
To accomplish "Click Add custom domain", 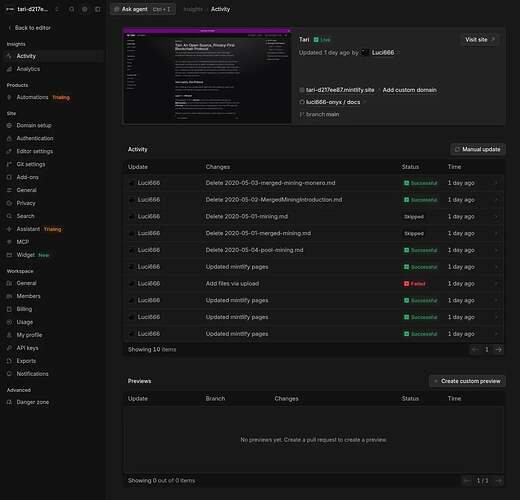I will coord(409,90).
